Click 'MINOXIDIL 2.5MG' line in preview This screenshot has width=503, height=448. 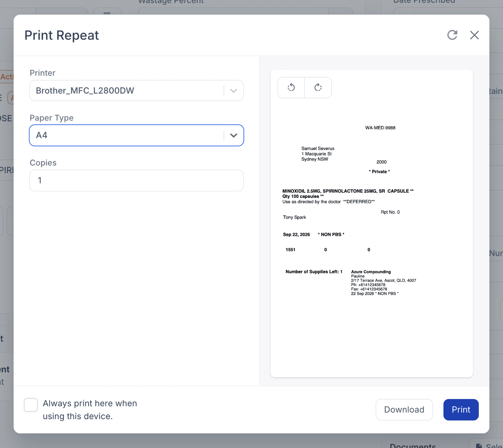(348, 191)
